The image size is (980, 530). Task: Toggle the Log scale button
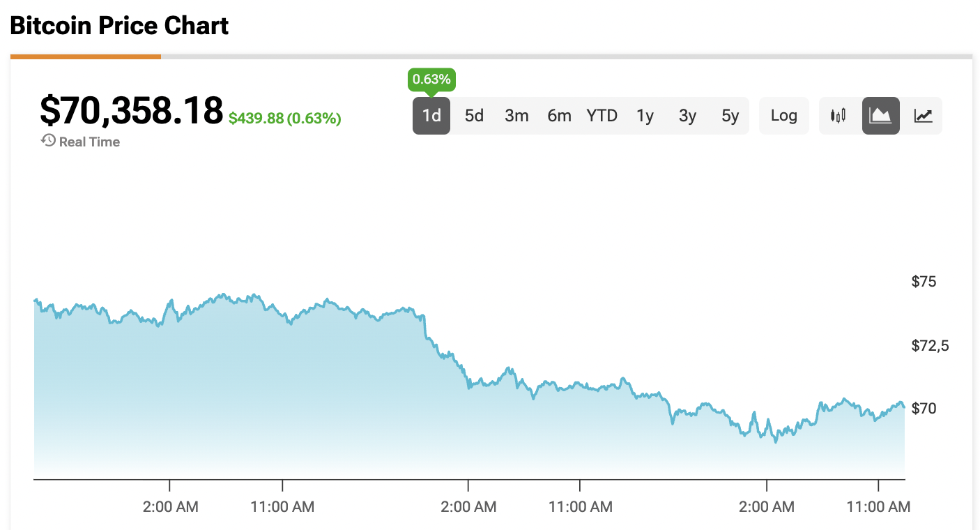783,116
